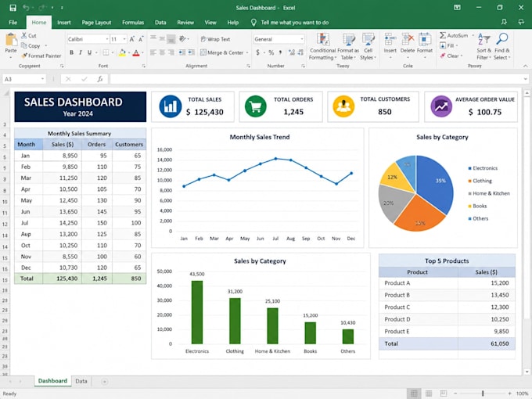The height and width of the screenshot is (399, 532).
Task: Apply the Percent Style format
Action: click(271, 52)
